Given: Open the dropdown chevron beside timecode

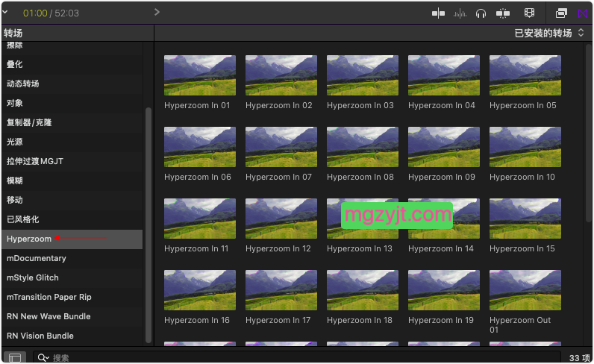Looking at the screenshot, I should [x=5, y=12].
